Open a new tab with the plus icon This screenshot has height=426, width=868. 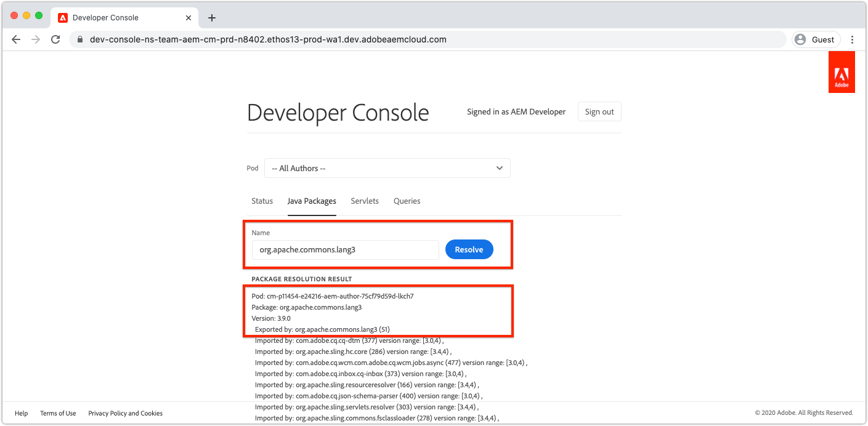point(212,18)
